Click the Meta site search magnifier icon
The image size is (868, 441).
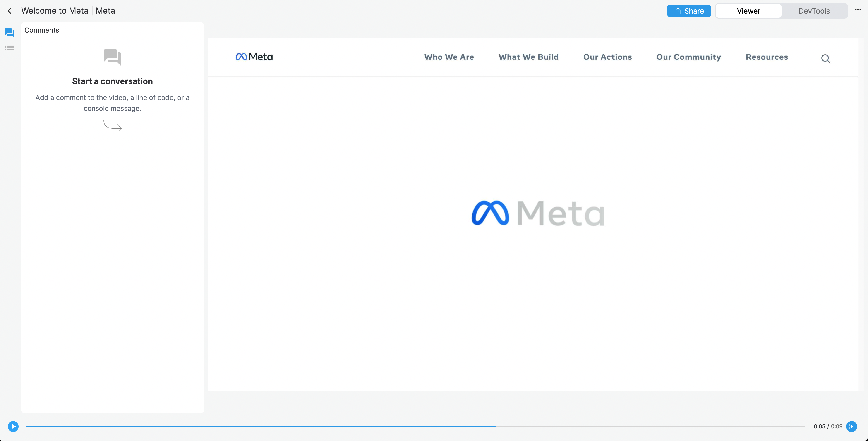(825, 59)
